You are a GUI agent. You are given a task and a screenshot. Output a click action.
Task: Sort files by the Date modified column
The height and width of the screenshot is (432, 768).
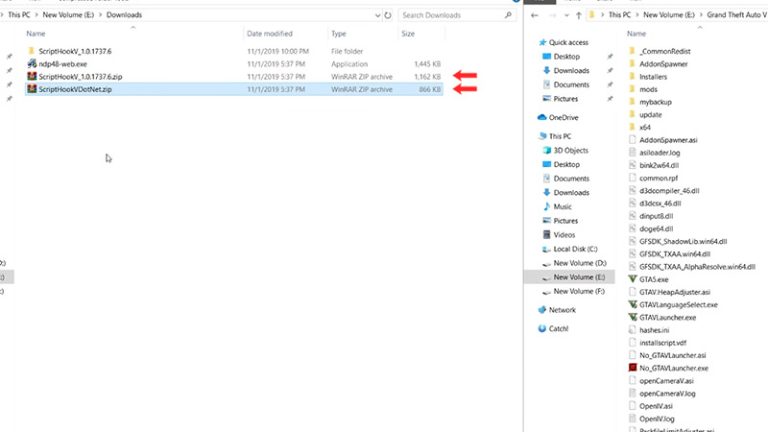pos(268,33)
